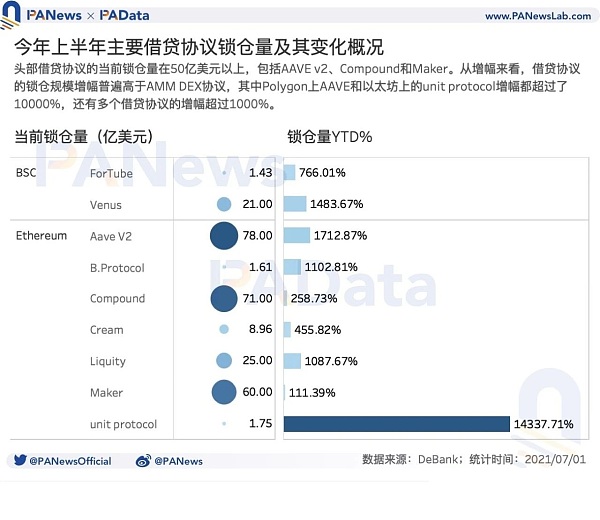Select the Venus YTD bar
Image resolution: width=600 pixels, height=520 pixels.
tap(295, 204)
